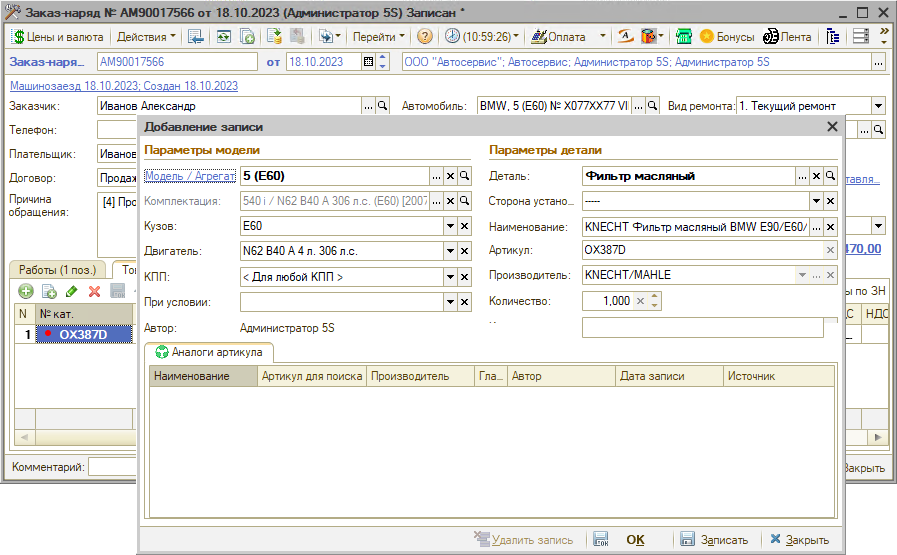
Task: Expand the КПП dropdown
Action: click(x=450, y=277)
